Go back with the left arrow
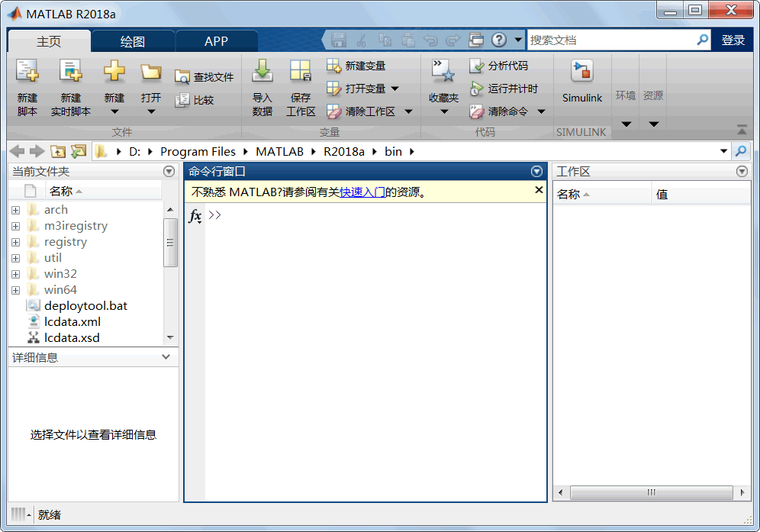760x532 pixels. [x=17, y=152]
